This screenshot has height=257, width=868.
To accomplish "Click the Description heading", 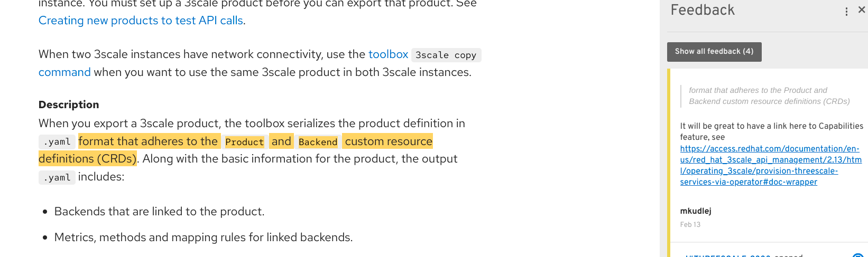I will point(69,104).
